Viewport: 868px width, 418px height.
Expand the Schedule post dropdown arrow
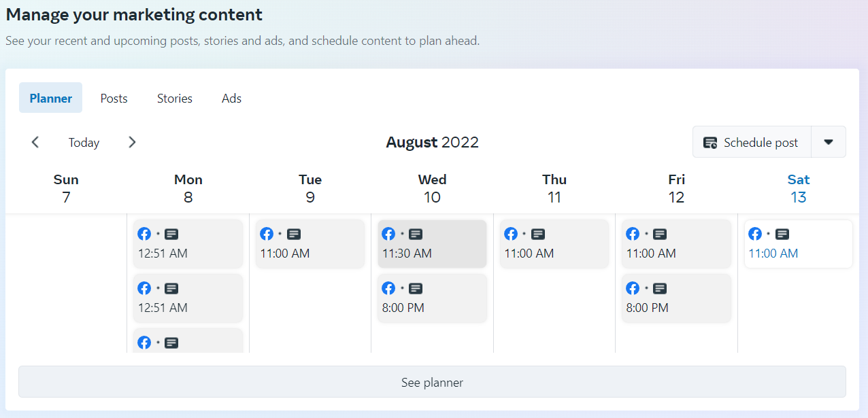point(828,142)
